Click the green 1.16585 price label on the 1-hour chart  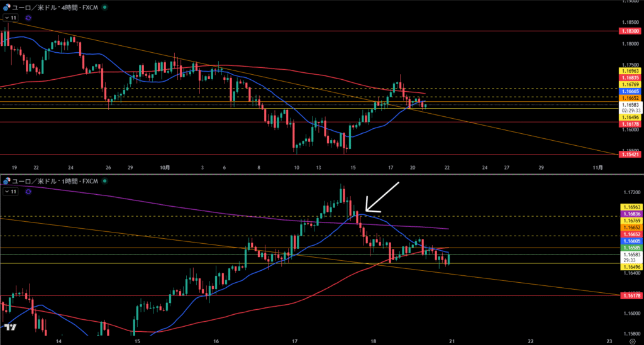631,248
